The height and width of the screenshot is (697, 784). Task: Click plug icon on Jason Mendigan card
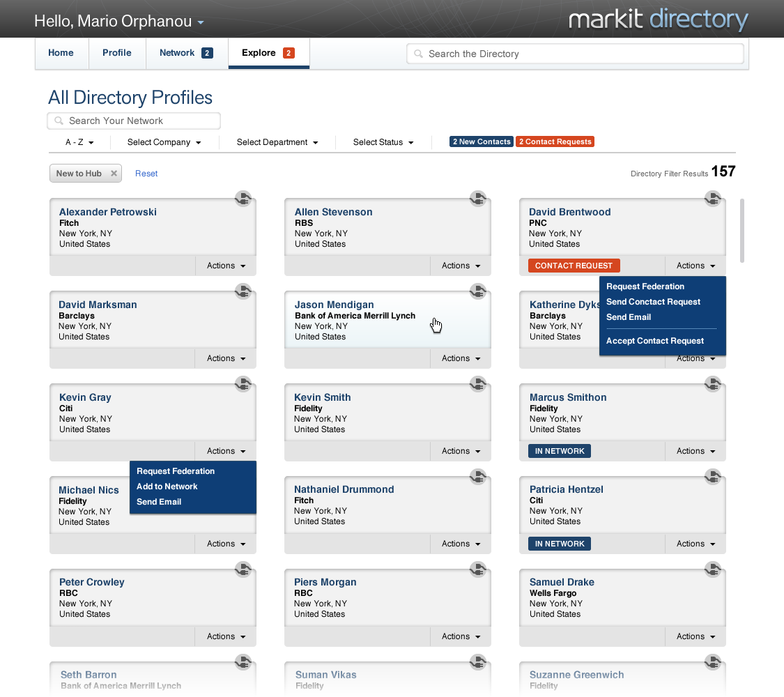[477, 291]
